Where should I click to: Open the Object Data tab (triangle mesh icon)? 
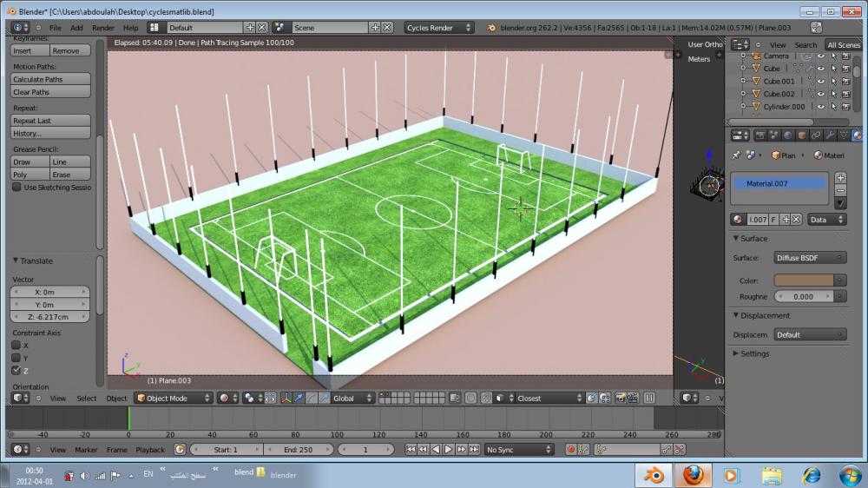(x=844, y=135)
